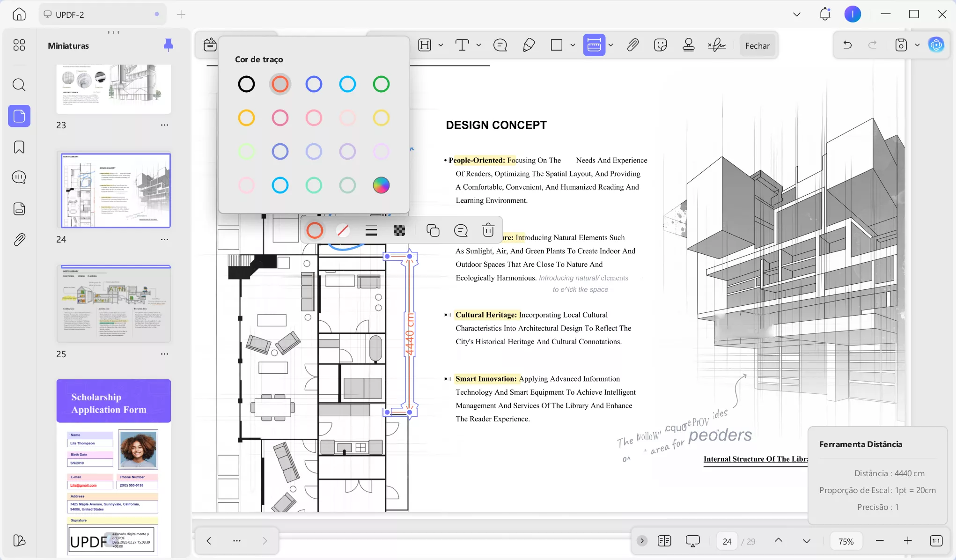This screenshot has width=956, height=560.
Task: Open opacity checkerboard option in floating bar
Action: [x=399, y=230]
